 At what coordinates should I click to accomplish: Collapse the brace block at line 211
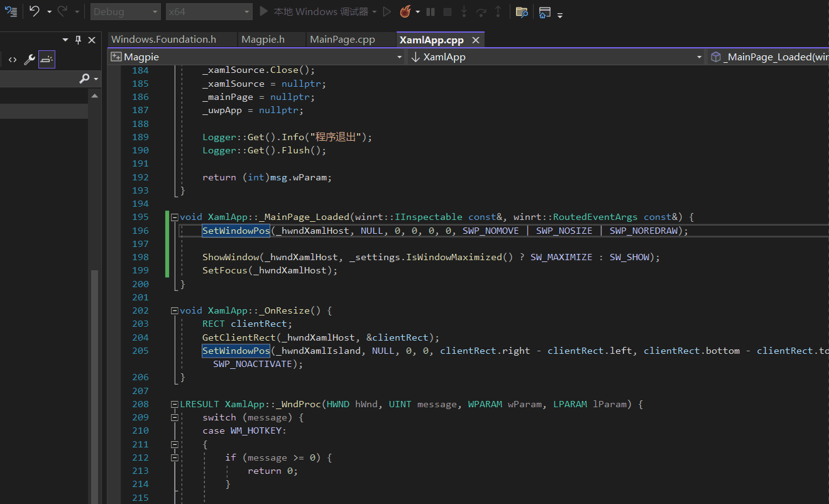point(175,444)
